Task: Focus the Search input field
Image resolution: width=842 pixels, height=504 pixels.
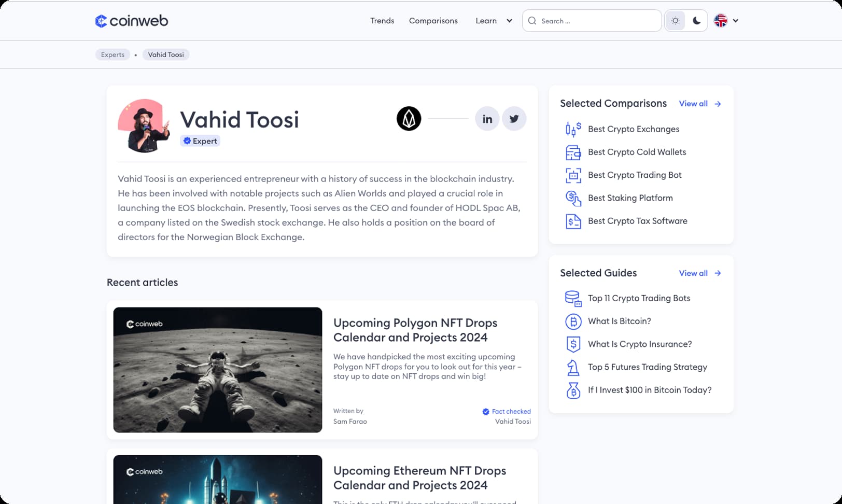Action: (592, 21)
